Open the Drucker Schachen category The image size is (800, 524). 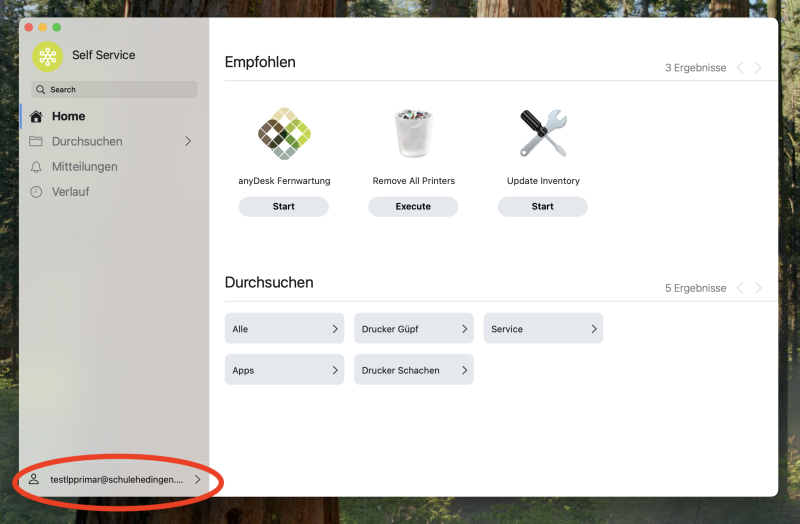point(413,370)
